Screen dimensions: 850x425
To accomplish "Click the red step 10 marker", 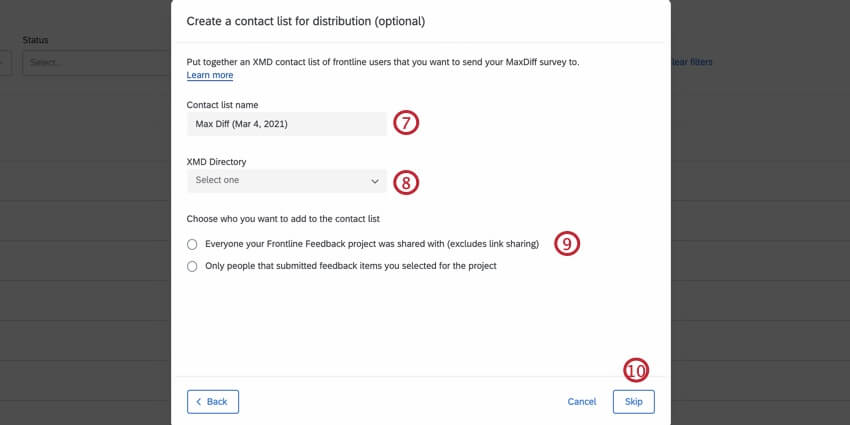I will [x=636, y=370].
